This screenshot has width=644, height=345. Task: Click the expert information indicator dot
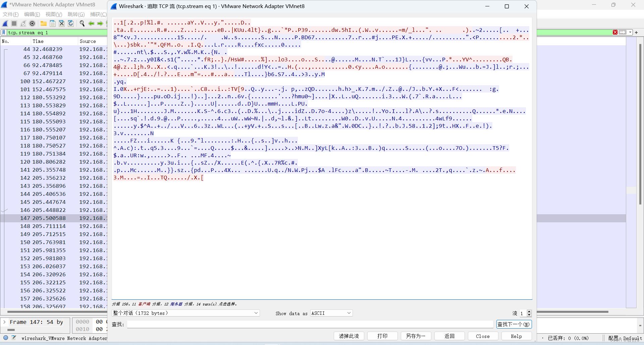[x=5, y=338]
